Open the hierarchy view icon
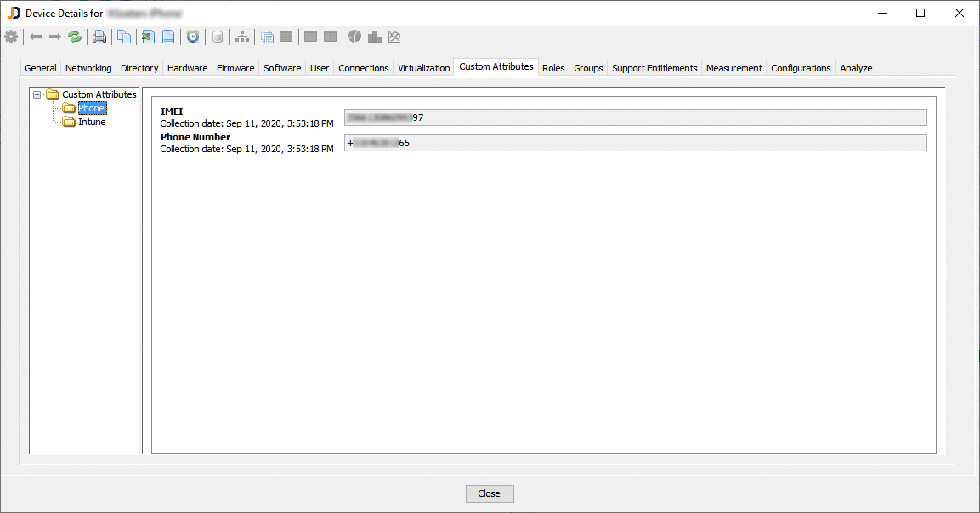The height and width of the screenshot is (513, 980). [241, 37]
